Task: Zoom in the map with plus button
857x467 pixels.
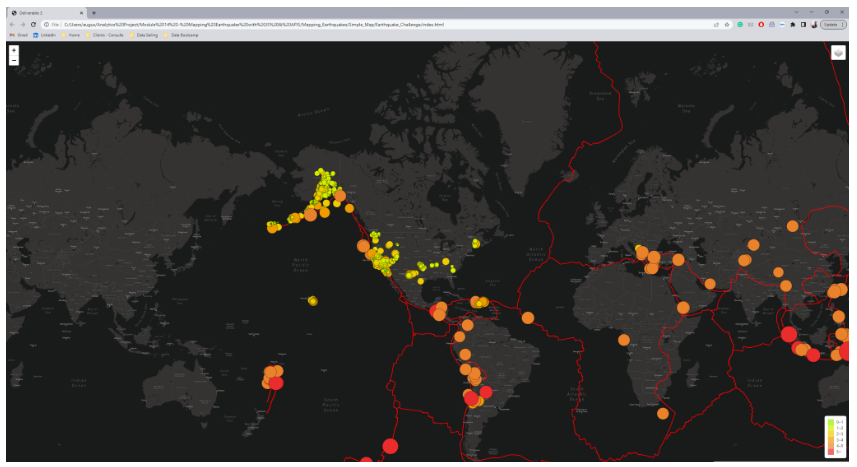Action: point(14,50)
